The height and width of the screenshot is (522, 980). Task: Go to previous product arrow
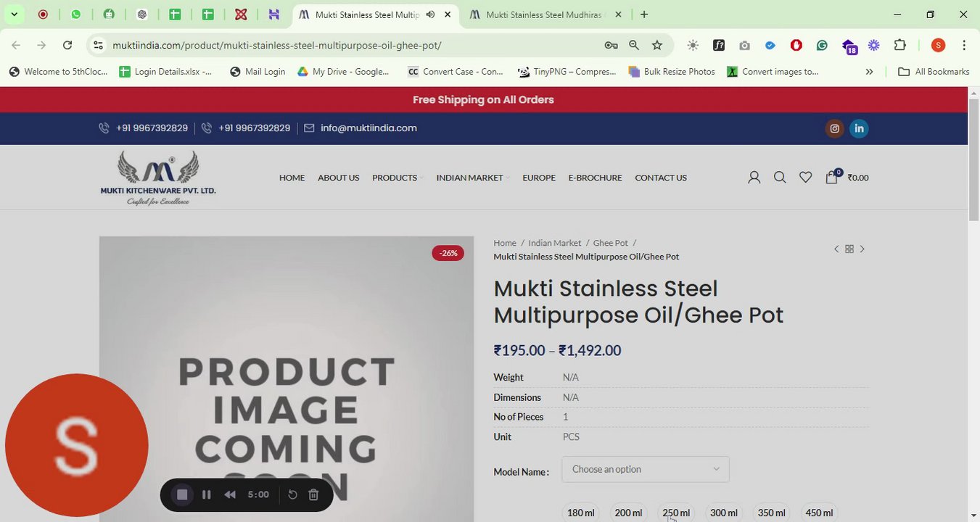(x=836, y=249)
